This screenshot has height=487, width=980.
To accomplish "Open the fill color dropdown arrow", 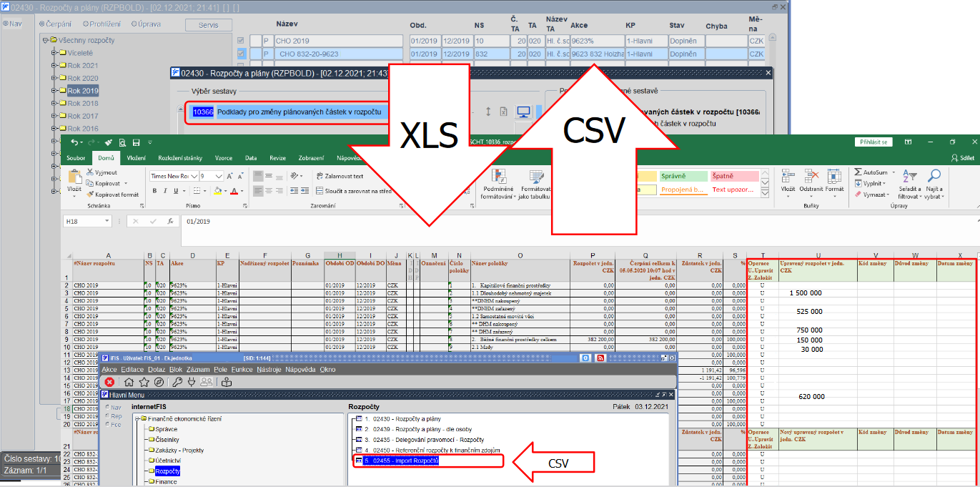I will pos(226,191).
